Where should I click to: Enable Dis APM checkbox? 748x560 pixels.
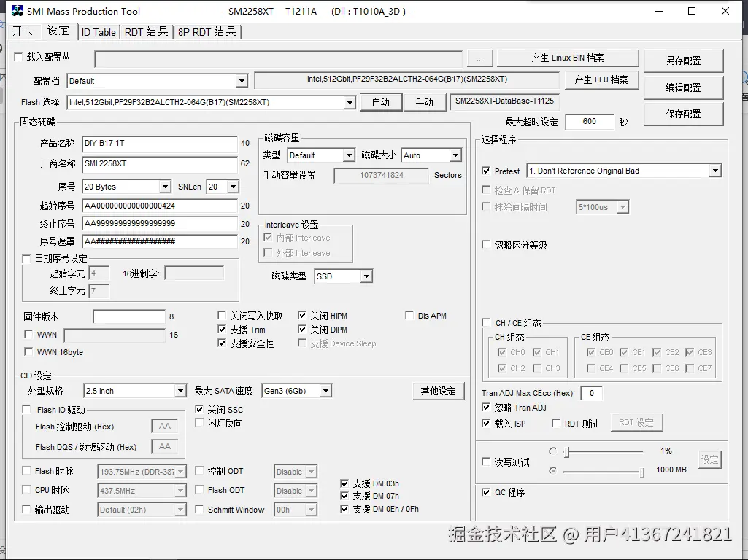click(x=409, y=316)
